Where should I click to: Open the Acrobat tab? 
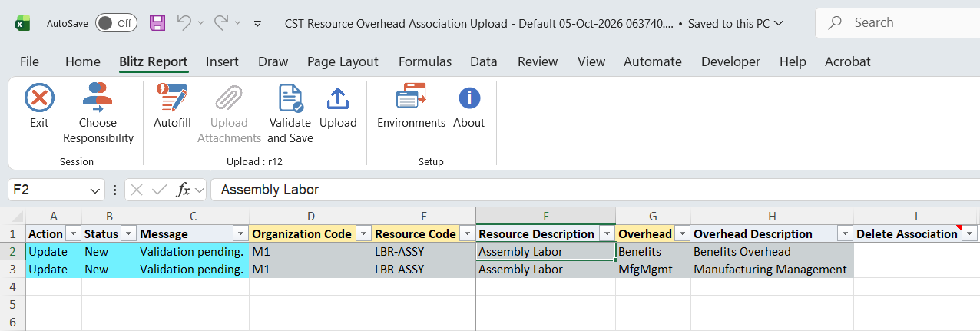pos(848,61)
